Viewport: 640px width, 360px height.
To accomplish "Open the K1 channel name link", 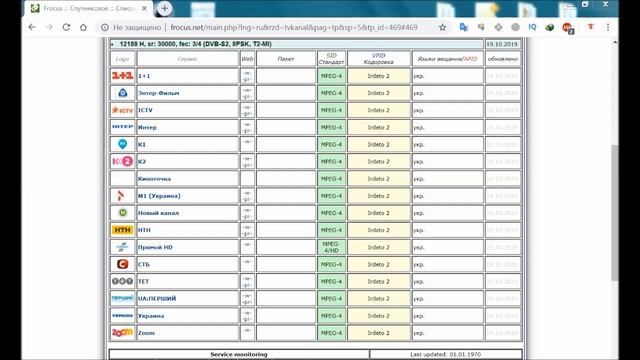I will 142,144.
